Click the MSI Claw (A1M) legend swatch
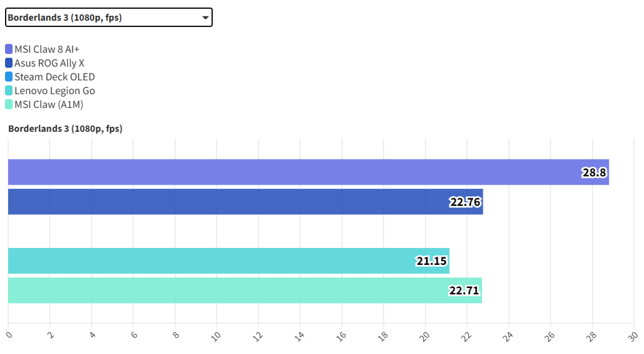Image resolution: width=644 pixels, height=354 pixels. coord(9,104)
